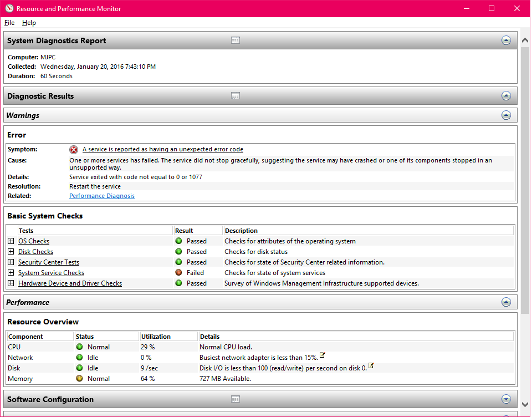Select the '29 %' CPU utilization value
Screen dimensions: 532x417
coord(147,347)
